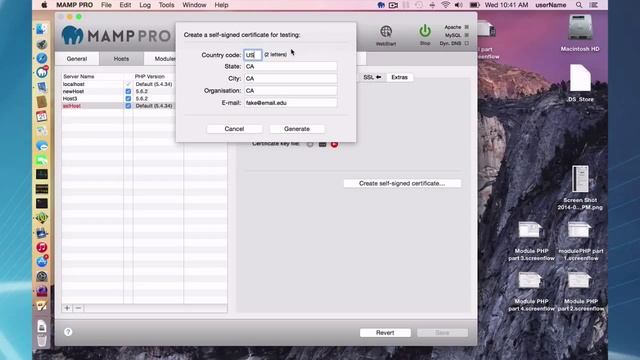Open the Window menu

[194, 5]
